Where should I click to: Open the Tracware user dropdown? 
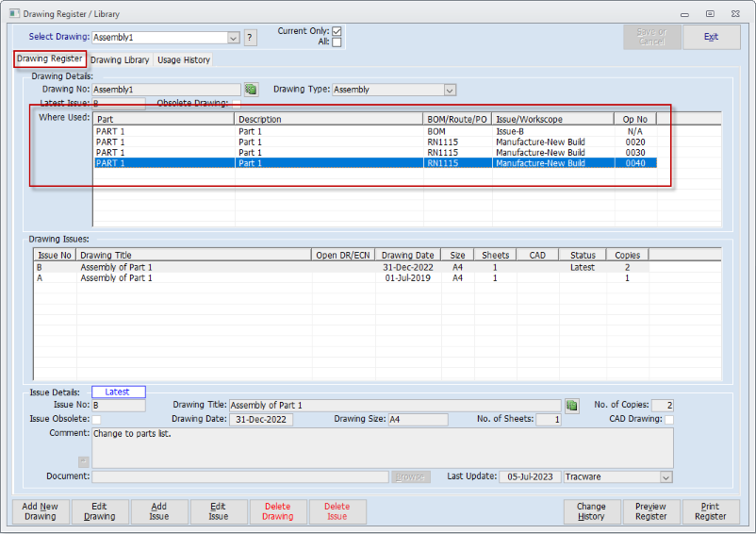coord(666,477)
